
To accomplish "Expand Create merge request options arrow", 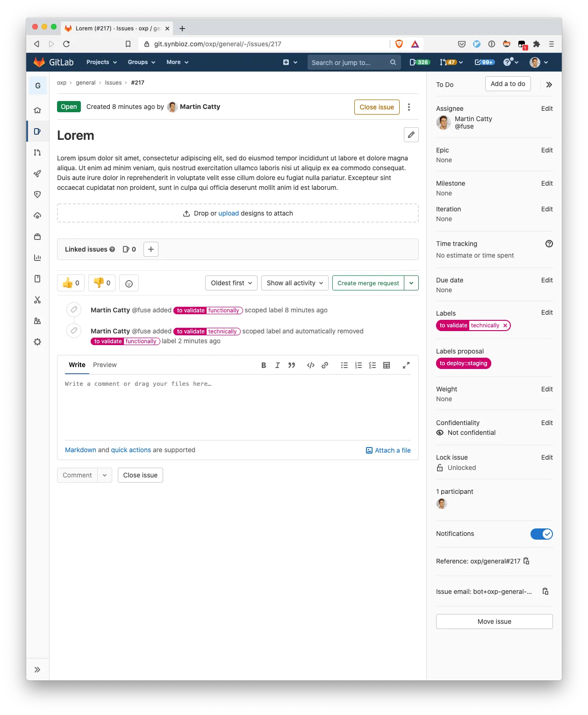I will [x=411, y=283].
